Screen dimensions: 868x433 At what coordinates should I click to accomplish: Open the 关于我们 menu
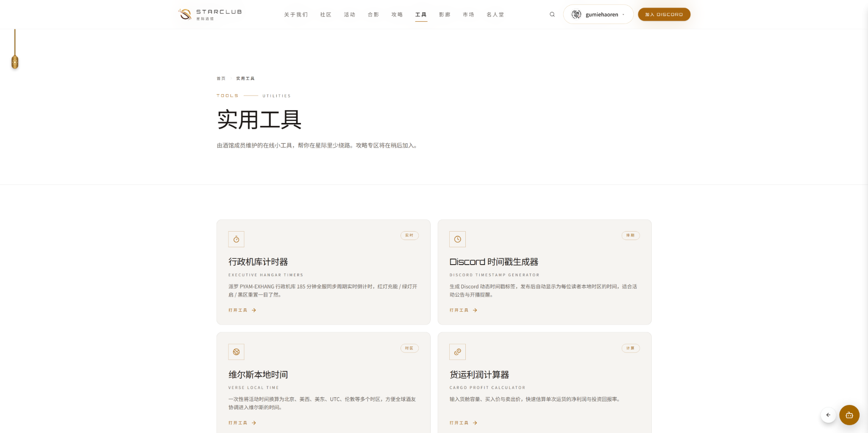pos(296,14)
